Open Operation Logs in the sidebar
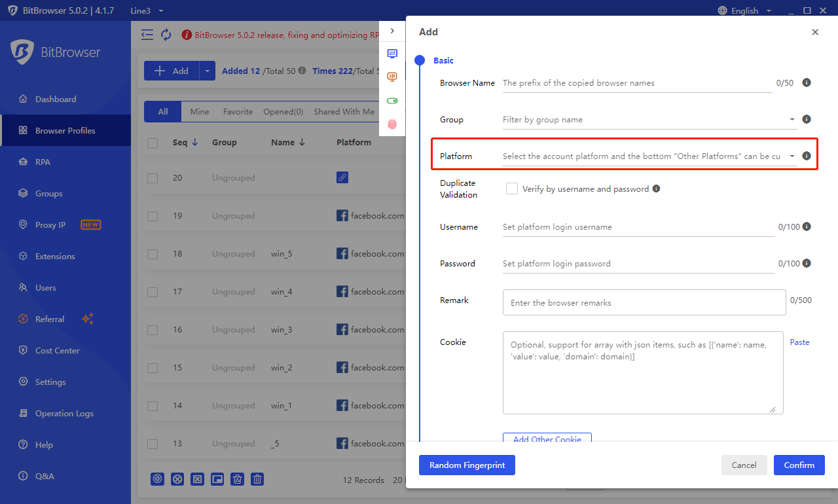Screen dimensions: 838x504 click(65, 414)
